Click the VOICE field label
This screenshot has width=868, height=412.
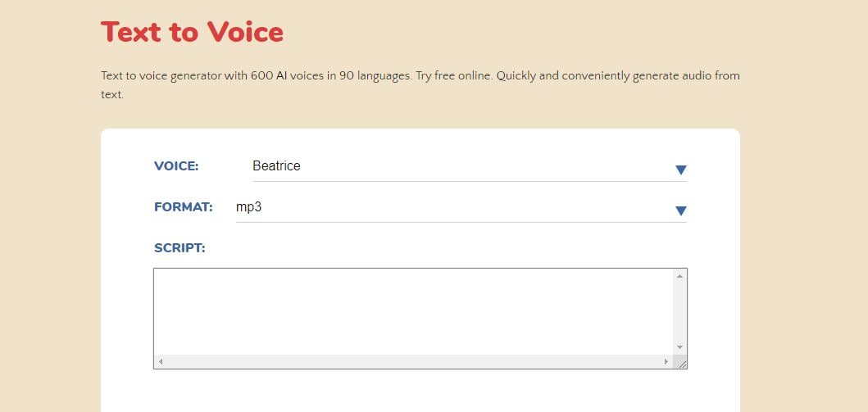[176, 166]
